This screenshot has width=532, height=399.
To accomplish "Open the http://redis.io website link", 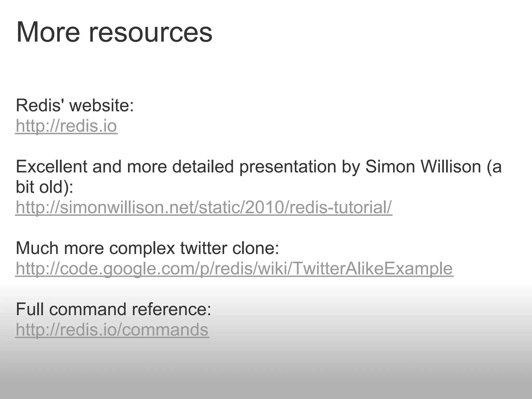I will (x=66, y=126).
